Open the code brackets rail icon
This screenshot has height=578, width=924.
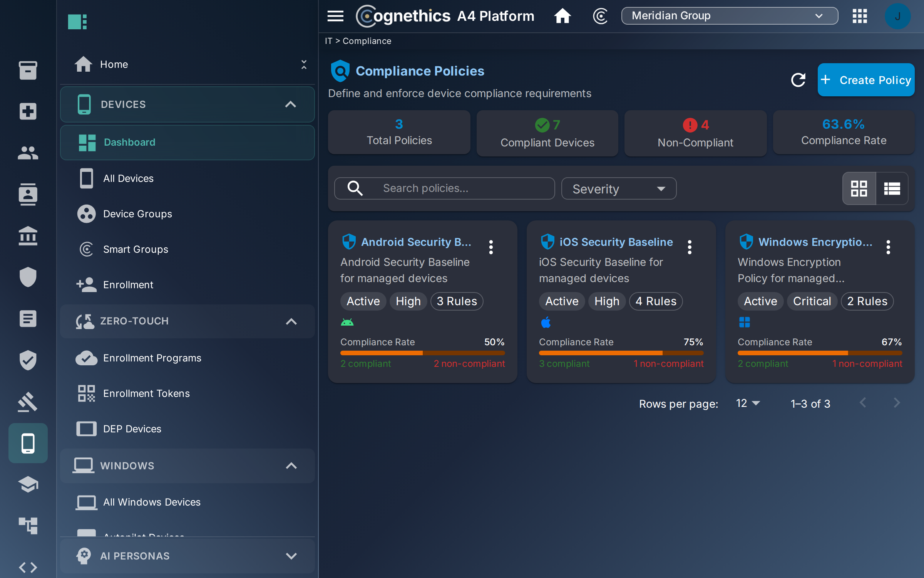click(x=28, y=567)
